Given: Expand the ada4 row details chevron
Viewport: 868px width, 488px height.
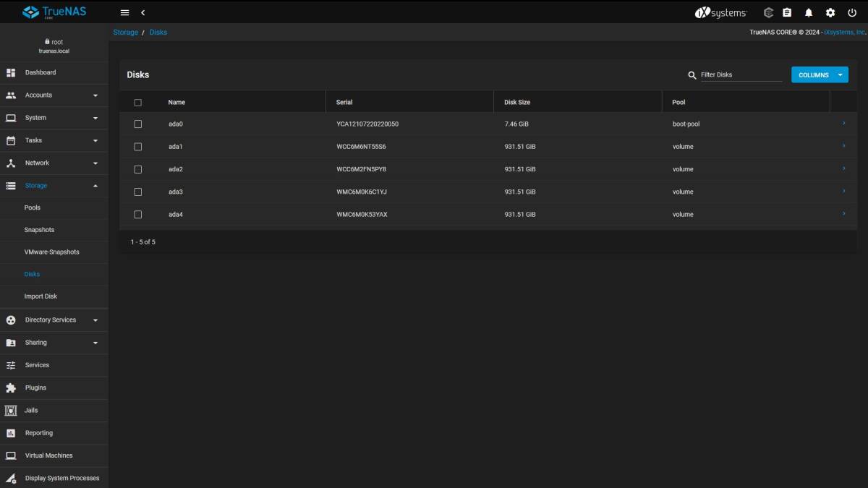Looking at the screenshot, I should [x=843, y=214].
